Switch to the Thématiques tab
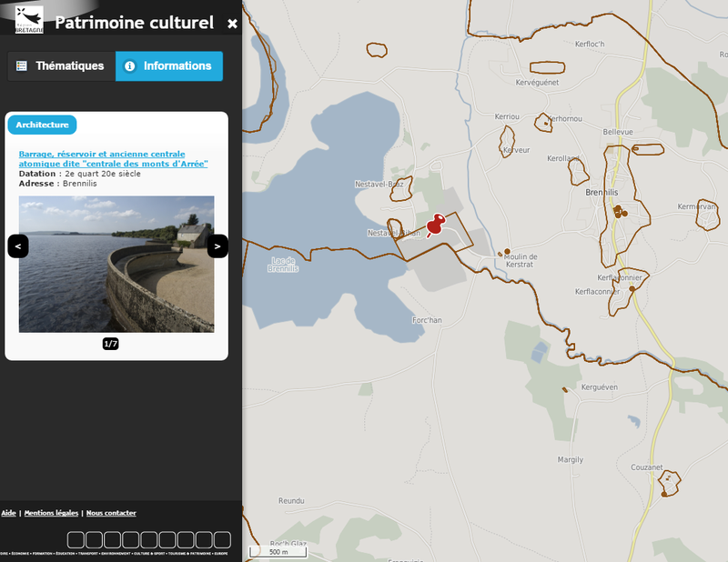 [x=62, y=66]
